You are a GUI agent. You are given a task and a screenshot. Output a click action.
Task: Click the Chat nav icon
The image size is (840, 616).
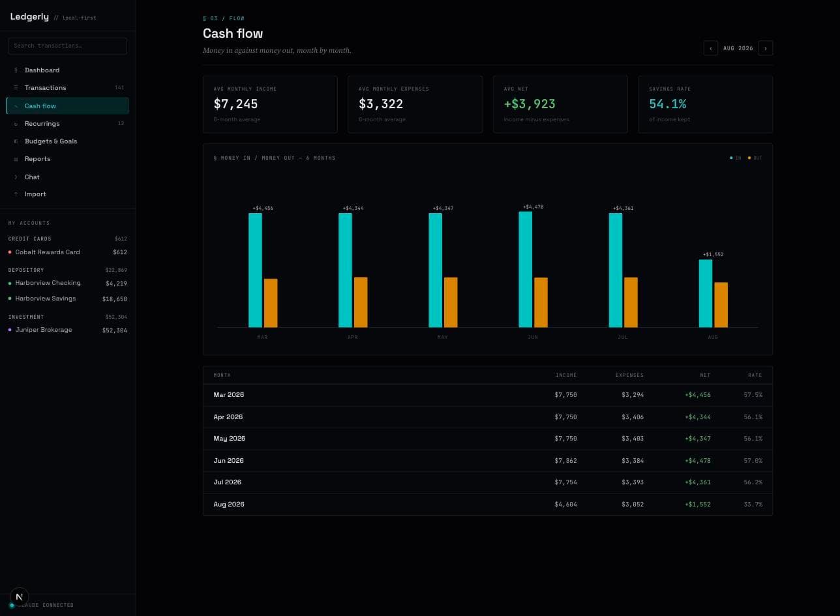[16, 177]
